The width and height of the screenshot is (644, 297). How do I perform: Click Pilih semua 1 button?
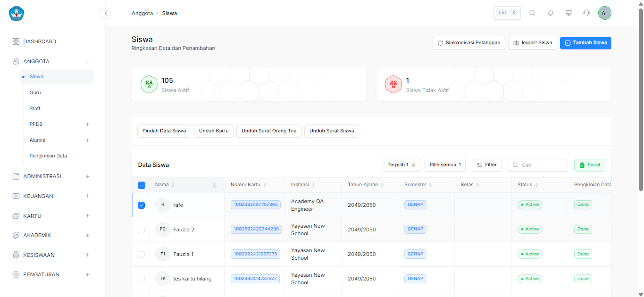[445, 165]
